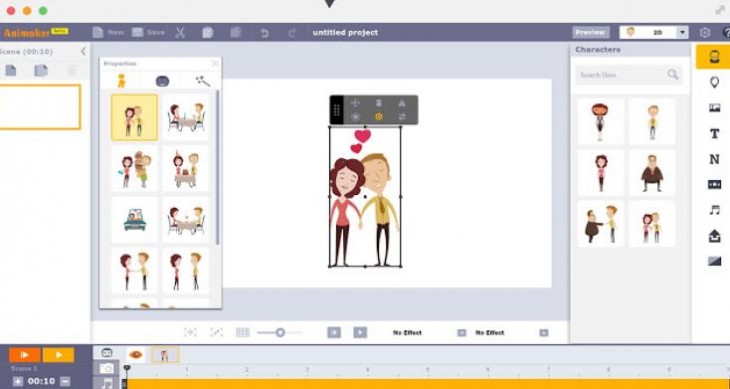Open the settings gear icon
Screen dimensions: 730x389
point(705,33)
